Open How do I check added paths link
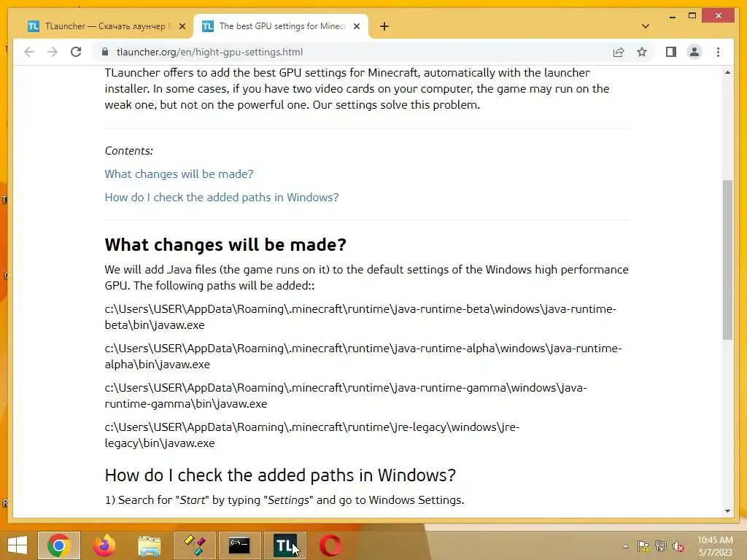The image size is (747, 560). point(222,197)
